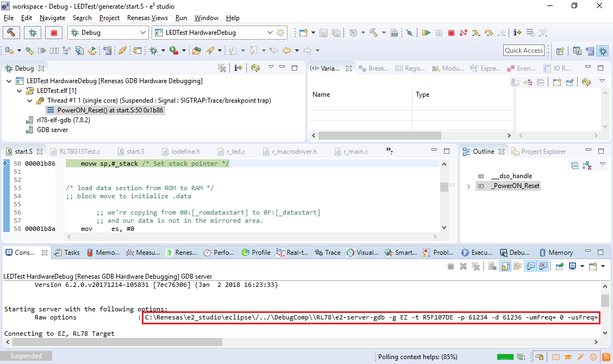
Task: Click the Step Over icon
Action: pos(489,33)
